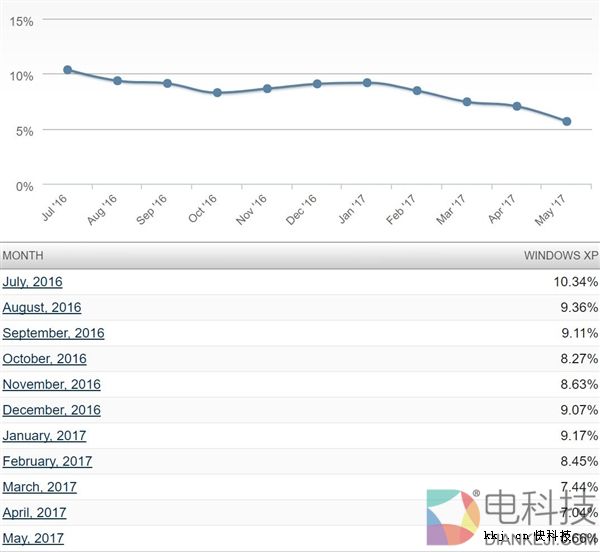The height and width of the screenshot is (552, 600).
Task: Click the Mar '17 data point on chart
Action: (x=467, y=102)
